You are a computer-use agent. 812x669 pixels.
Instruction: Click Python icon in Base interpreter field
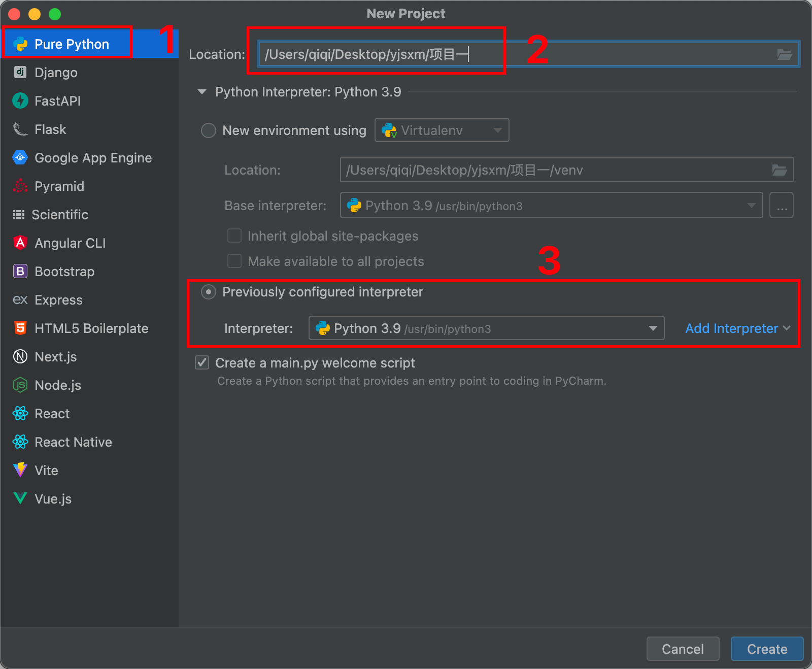pos(354,205)
